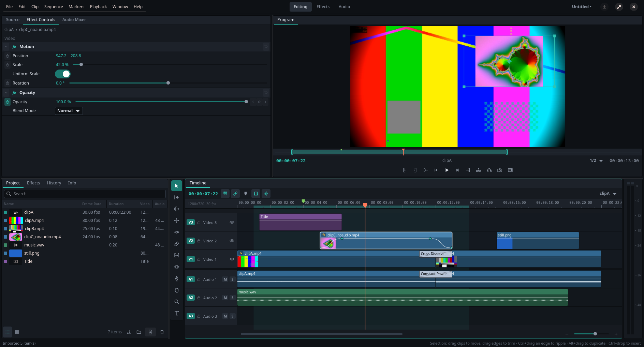Delete the selected project item with trash icon
644x347 pixels.
(x=162, y=332)
